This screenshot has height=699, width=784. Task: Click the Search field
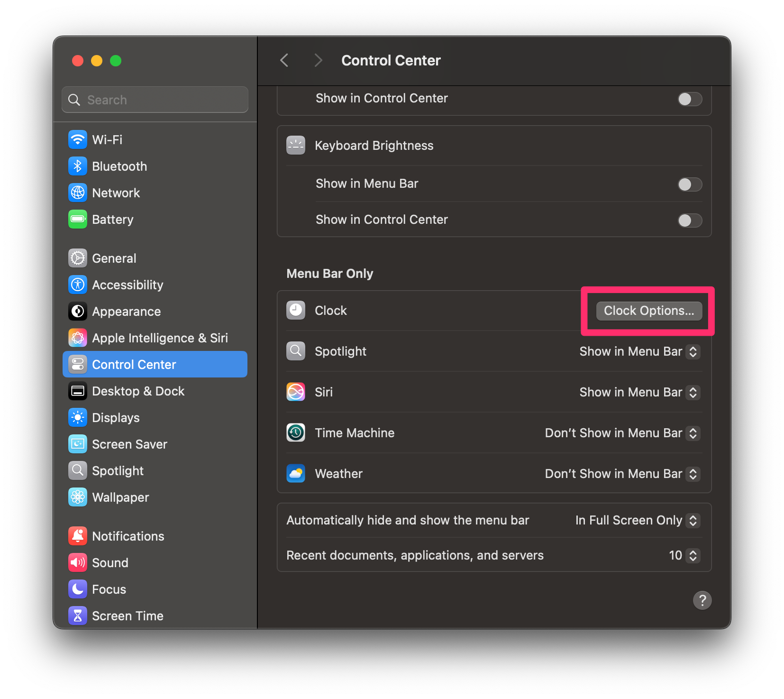(x=155, y=100)
